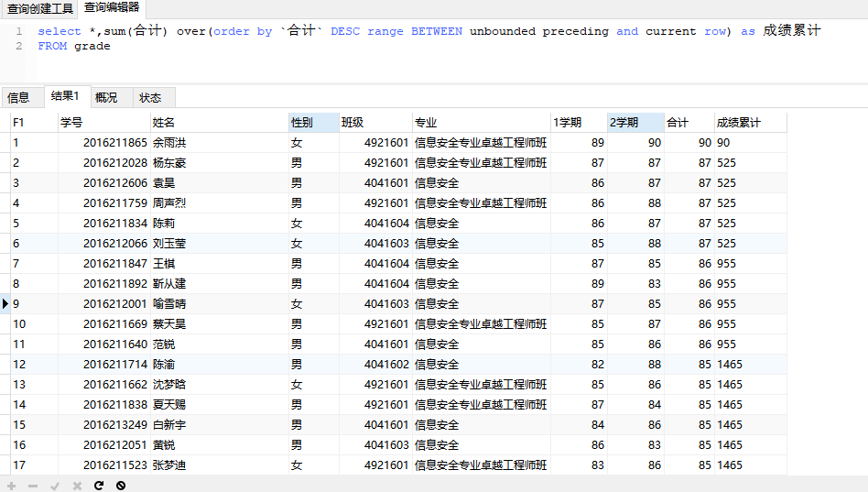Select cell 张梦迪 in the 姓名 column
The width and height of the screenshot is (868, 492).
219,465
